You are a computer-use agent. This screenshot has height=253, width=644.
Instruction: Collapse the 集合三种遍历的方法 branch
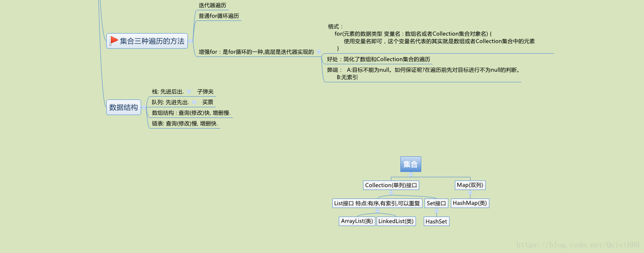191,41
